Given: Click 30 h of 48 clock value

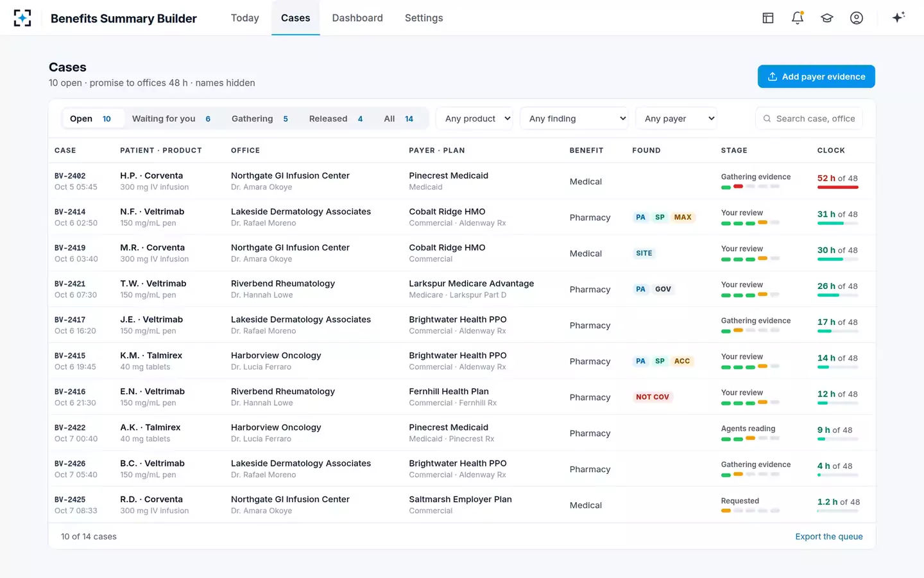Looking at the screenshot, I should coord(837,250).
